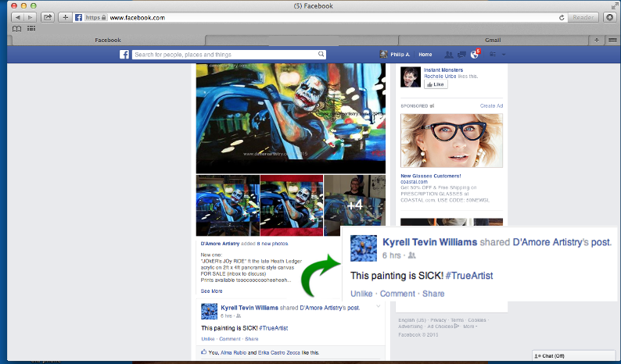Expand post text with 'See More'

point(211,291)
